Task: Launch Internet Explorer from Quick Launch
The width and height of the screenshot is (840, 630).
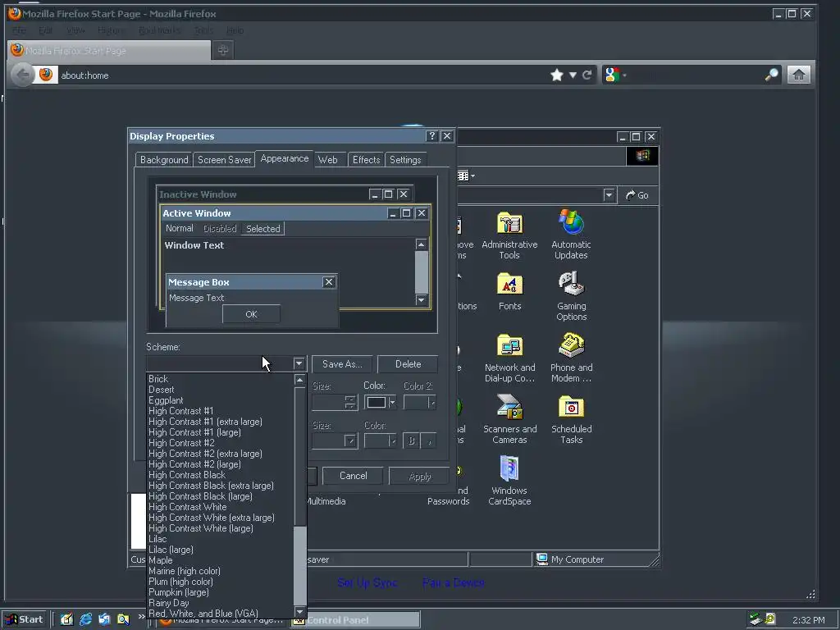Action: point(85,619)
